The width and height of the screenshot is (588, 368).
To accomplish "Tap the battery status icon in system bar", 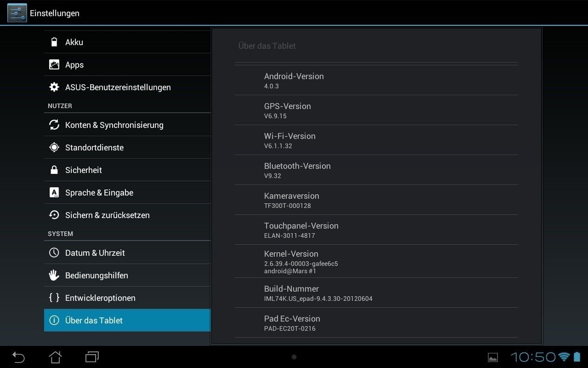I will coord(577,357).
